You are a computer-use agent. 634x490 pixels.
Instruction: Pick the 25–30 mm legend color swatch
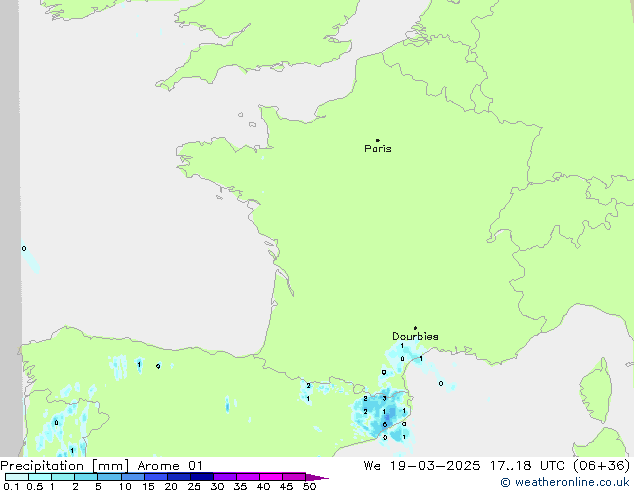pos(201,477)
